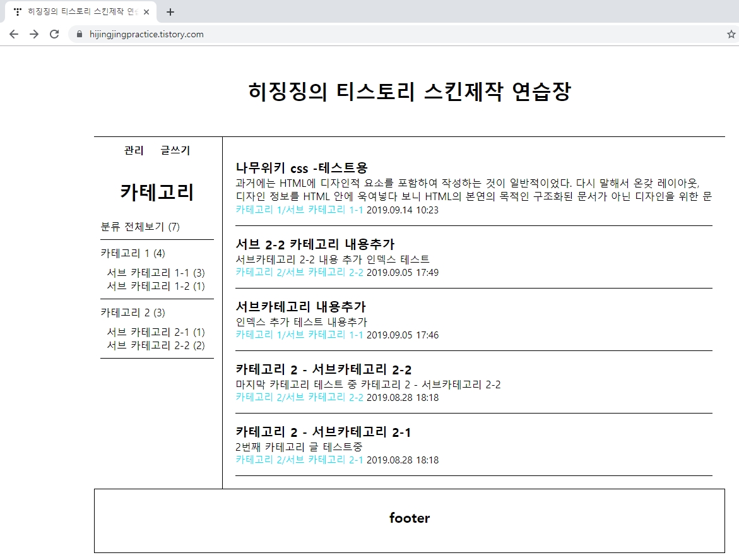Click excerpt 2번째 카테고리 글 테스트중
Viewport: 739px width, 560px height.
pyautogui.click(x=299, y=447)
